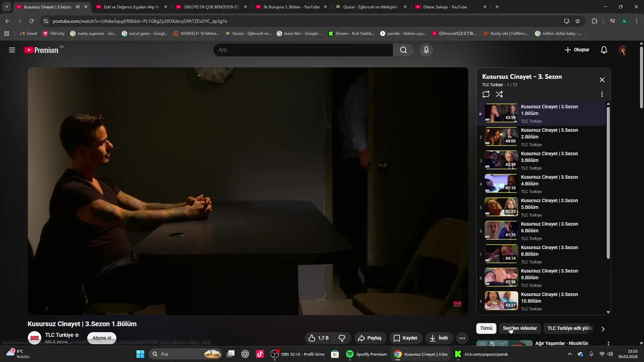The height and width of the screenshot is (362, 644).
Task: Select the Tümü filter chip
Action: [x=486, y=328]
